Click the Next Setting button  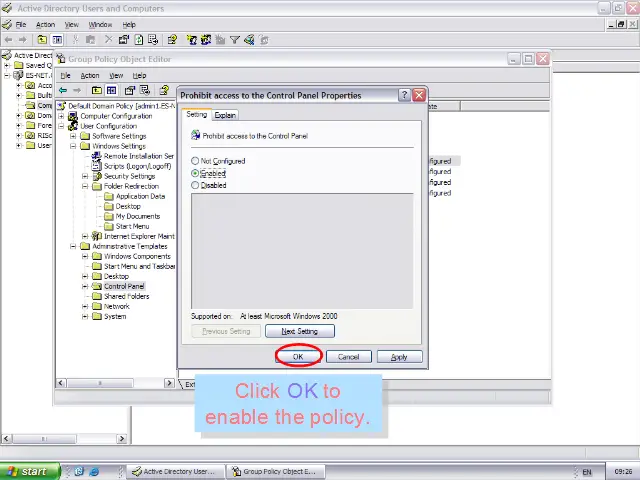(x=299, y=331)
